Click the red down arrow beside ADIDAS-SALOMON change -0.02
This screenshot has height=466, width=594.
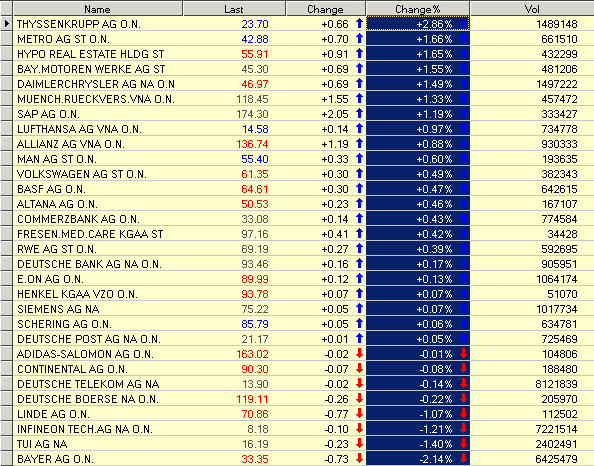359,353
